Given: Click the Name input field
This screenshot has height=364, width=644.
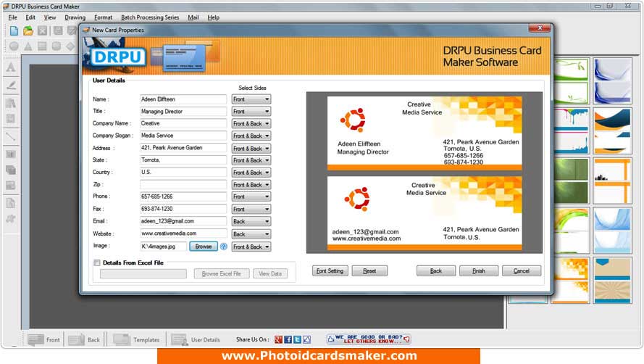Looking at the screenshot, I should 183,99.
